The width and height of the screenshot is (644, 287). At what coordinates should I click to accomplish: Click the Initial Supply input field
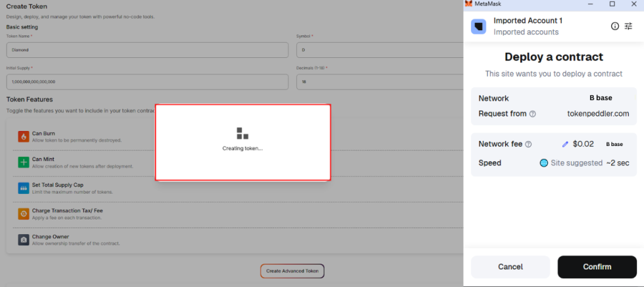click(147, 82)
